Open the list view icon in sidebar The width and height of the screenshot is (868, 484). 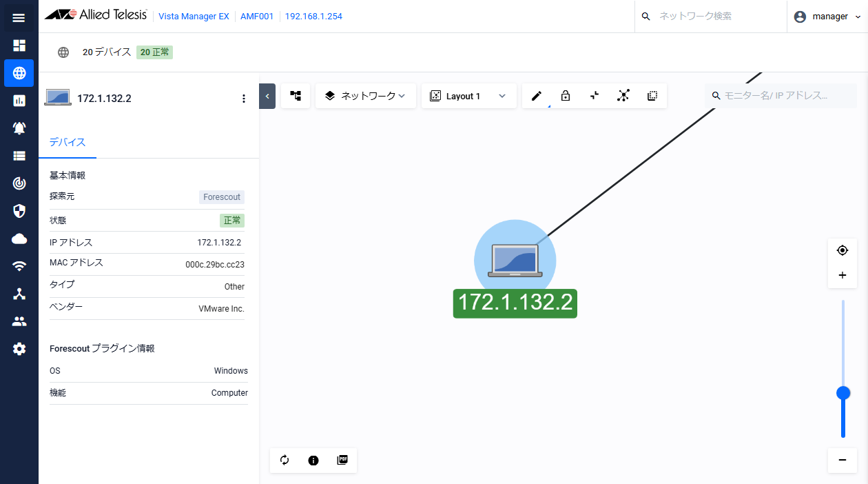[19, 156]
